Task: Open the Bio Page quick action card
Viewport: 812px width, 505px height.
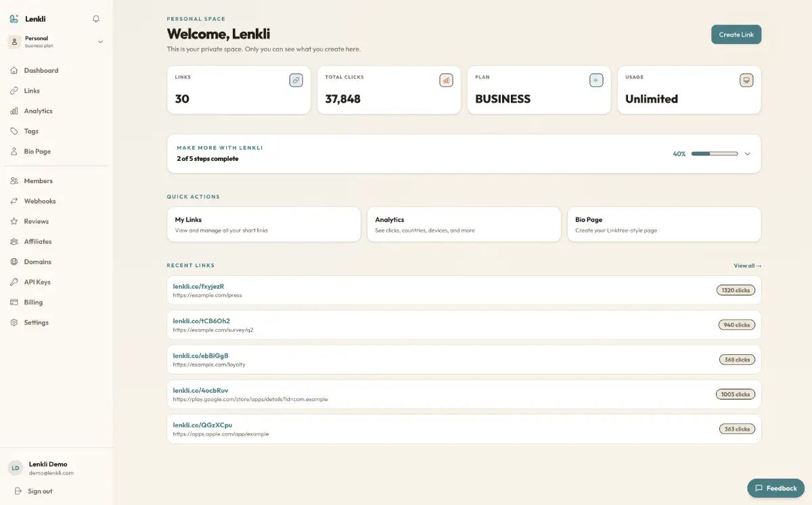Action: (x=664, y=224)
